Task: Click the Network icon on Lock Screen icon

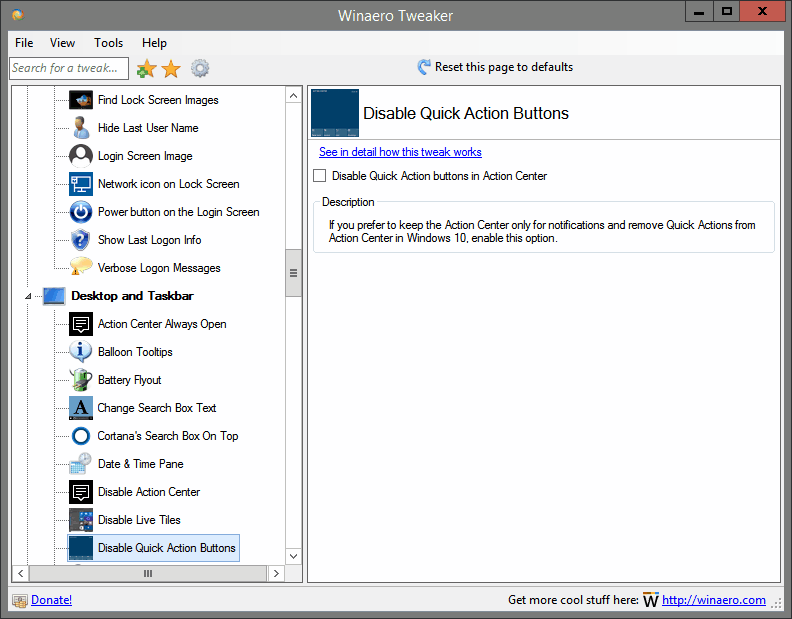Action: 81,184
